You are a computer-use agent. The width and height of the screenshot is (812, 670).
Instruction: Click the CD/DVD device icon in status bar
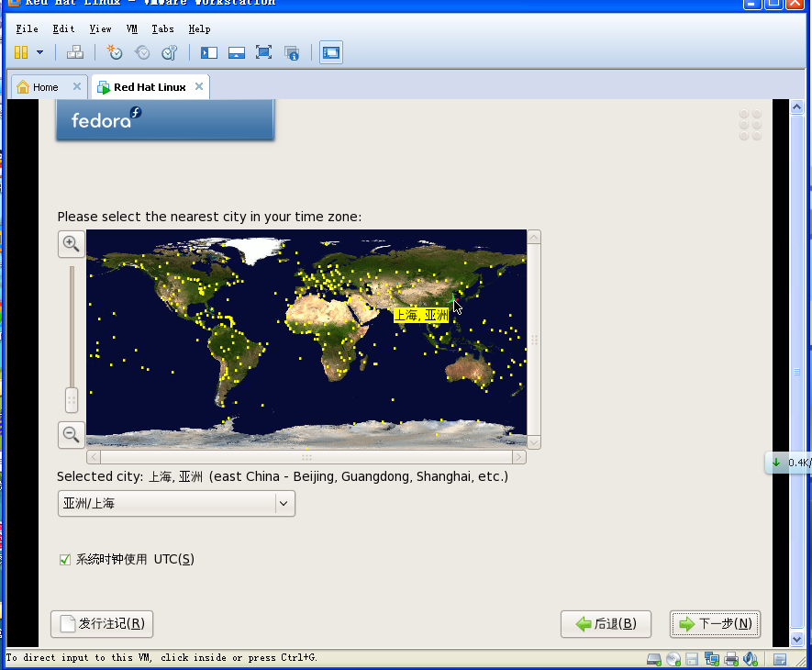(673, 658)
